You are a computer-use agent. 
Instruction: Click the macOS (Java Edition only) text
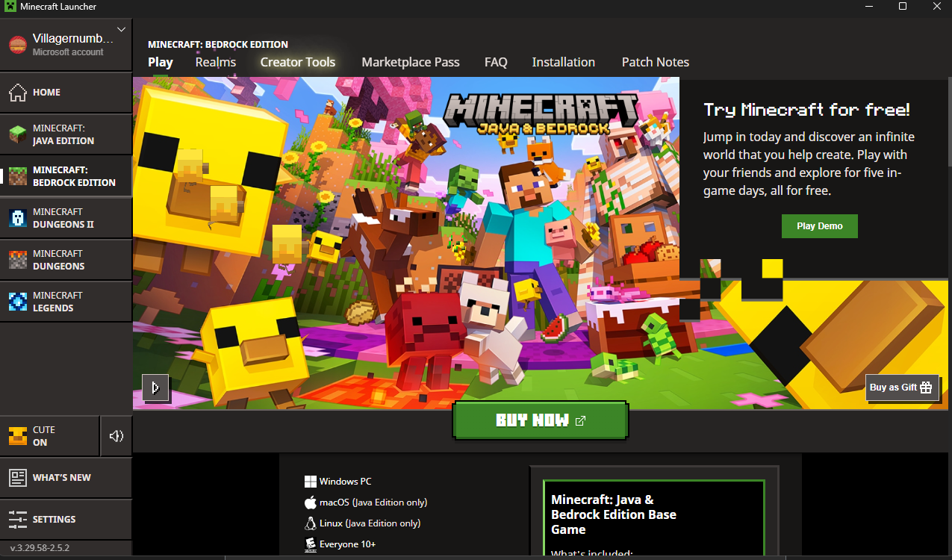373,503
